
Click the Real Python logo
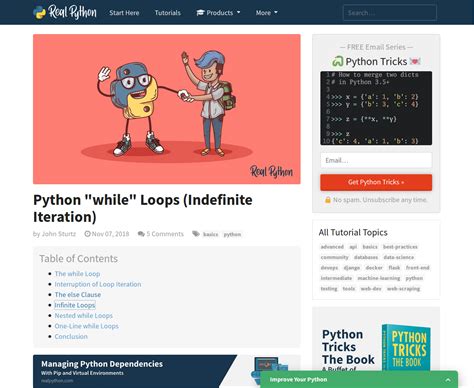point(65,12)
